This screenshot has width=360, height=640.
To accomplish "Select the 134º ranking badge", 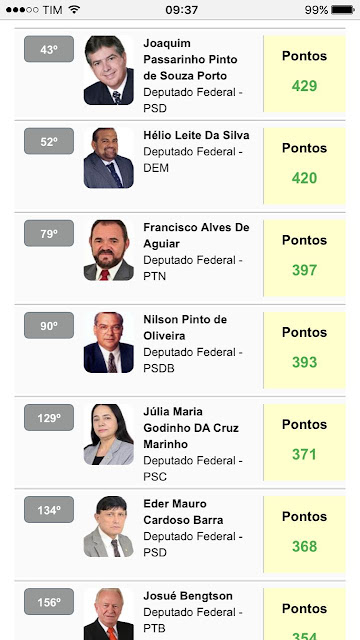I will pos(49,510).
